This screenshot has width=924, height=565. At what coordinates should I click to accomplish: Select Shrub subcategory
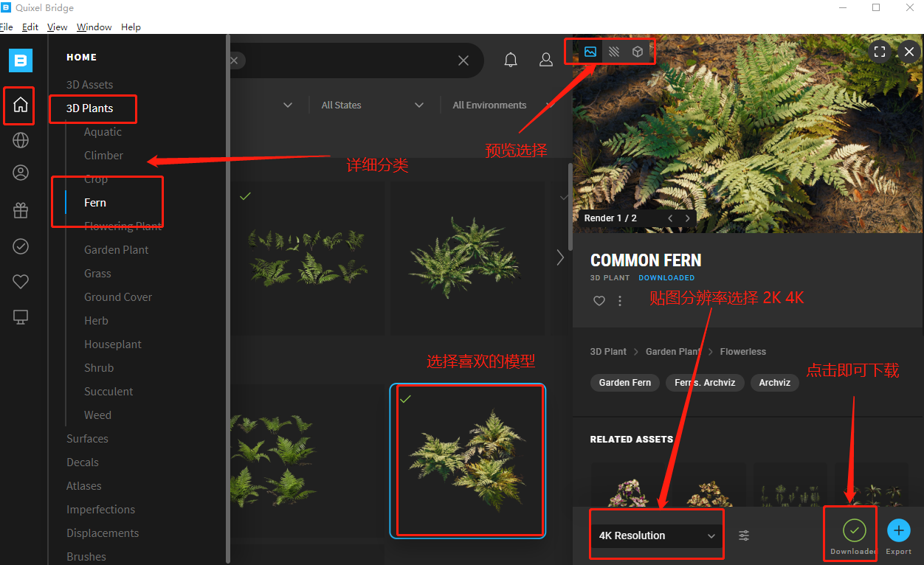(x=99, y=368)
